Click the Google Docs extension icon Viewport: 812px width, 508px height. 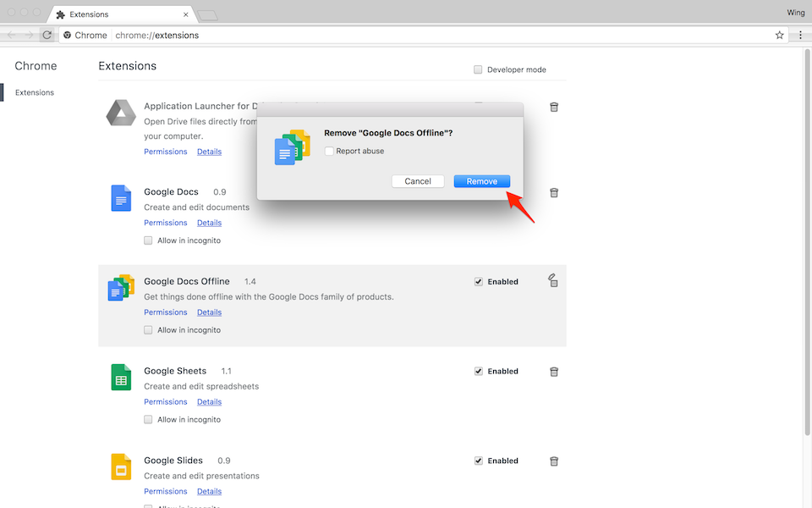click(x=121, y=198)
